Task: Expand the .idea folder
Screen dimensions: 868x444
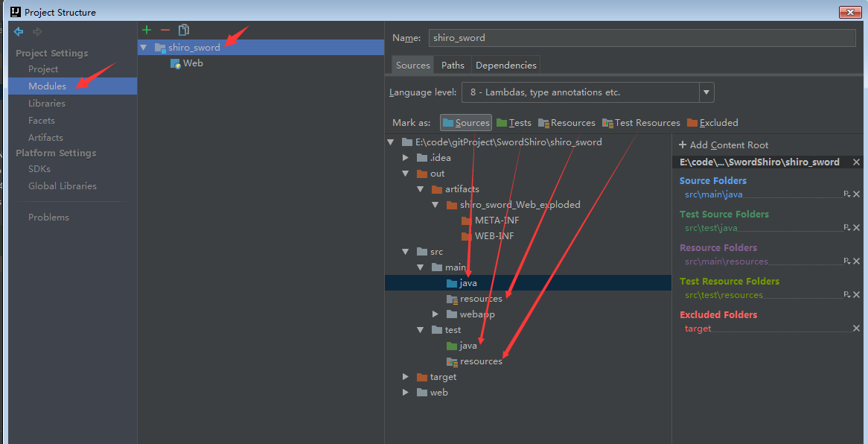Action: (406, 158)
